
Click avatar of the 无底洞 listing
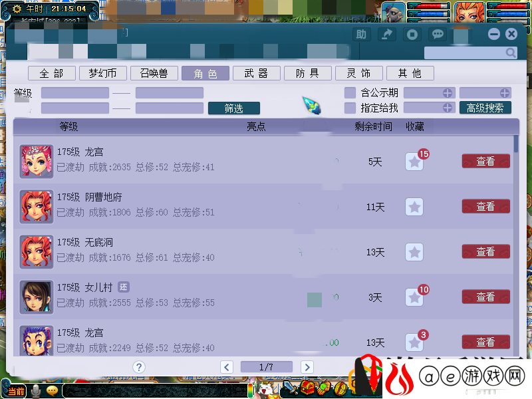[x=37, y=252]
